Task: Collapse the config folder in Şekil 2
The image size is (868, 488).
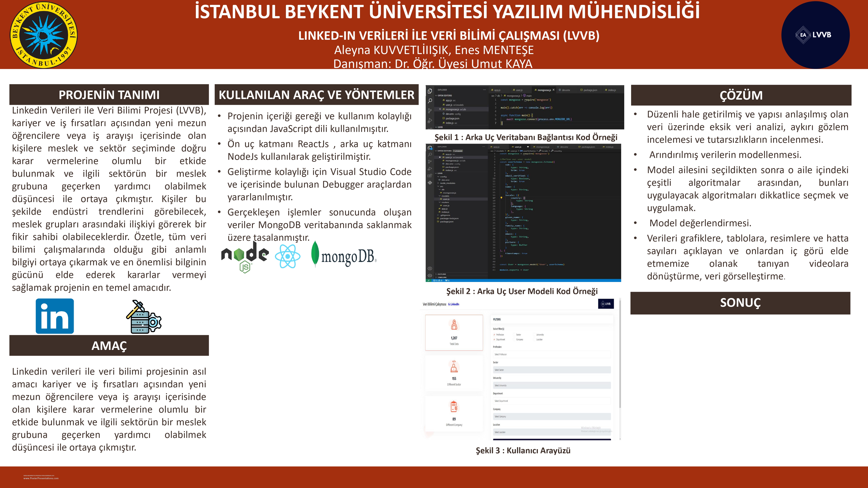Action: 442,177
